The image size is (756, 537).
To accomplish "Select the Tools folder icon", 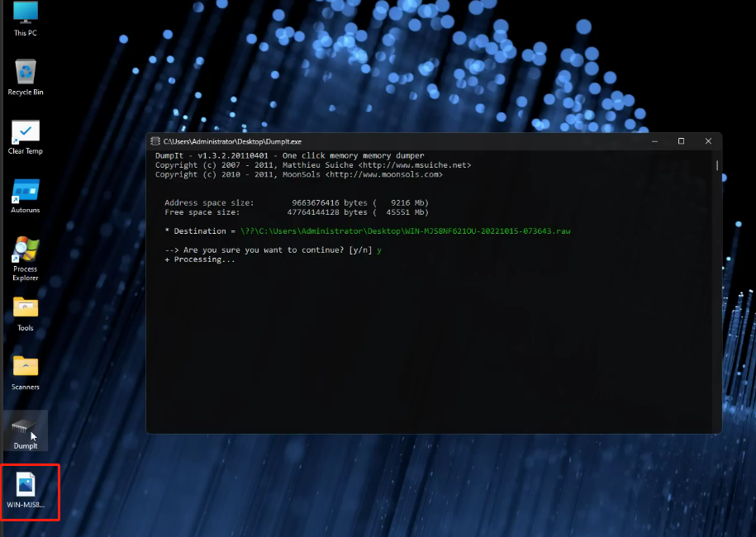I will (25, 314).
